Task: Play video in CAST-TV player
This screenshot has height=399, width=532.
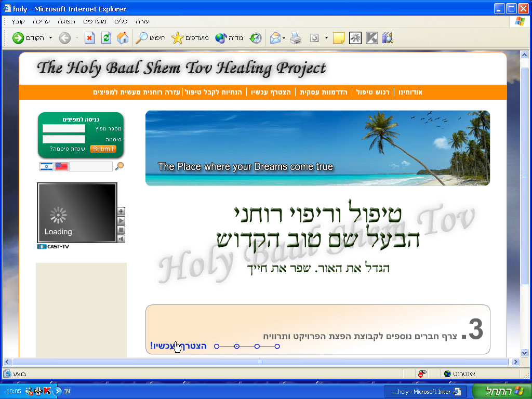Action: pos(121,220)
